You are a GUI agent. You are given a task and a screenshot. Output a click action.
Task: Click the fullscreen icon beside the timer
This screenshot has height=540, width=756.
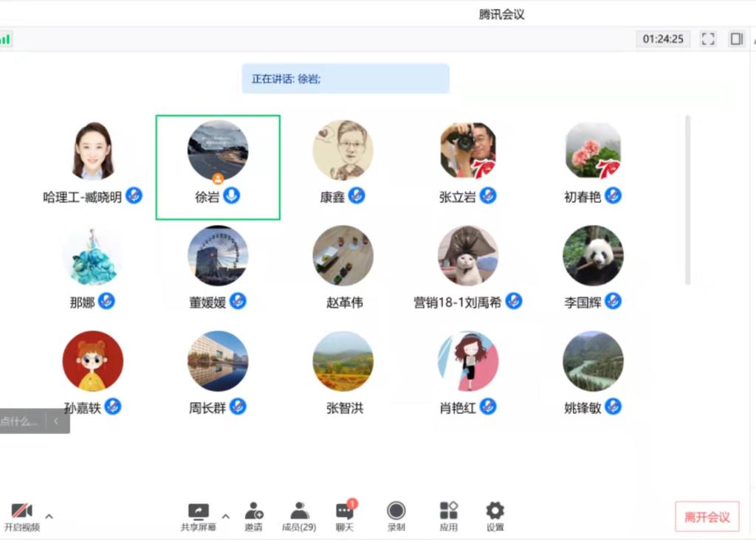pos(708,39)
